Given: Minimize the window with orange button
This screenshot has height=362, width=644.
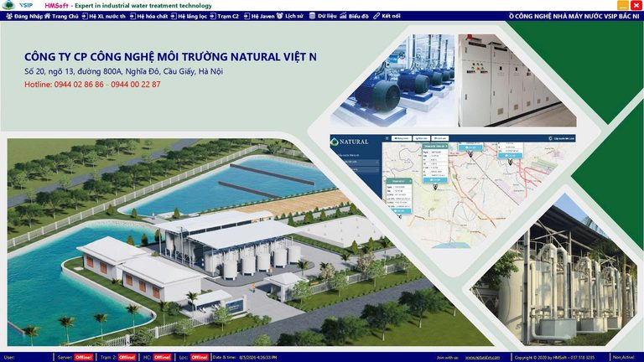Looking at the screenshot, I should 623,5.
